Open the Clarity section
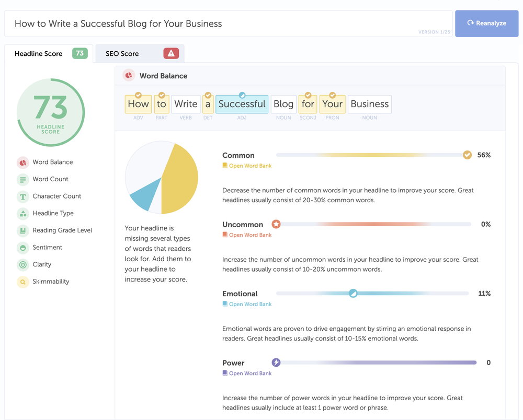Image resolution: width=523 pixels, height=420 pixels. coord(42,264)
